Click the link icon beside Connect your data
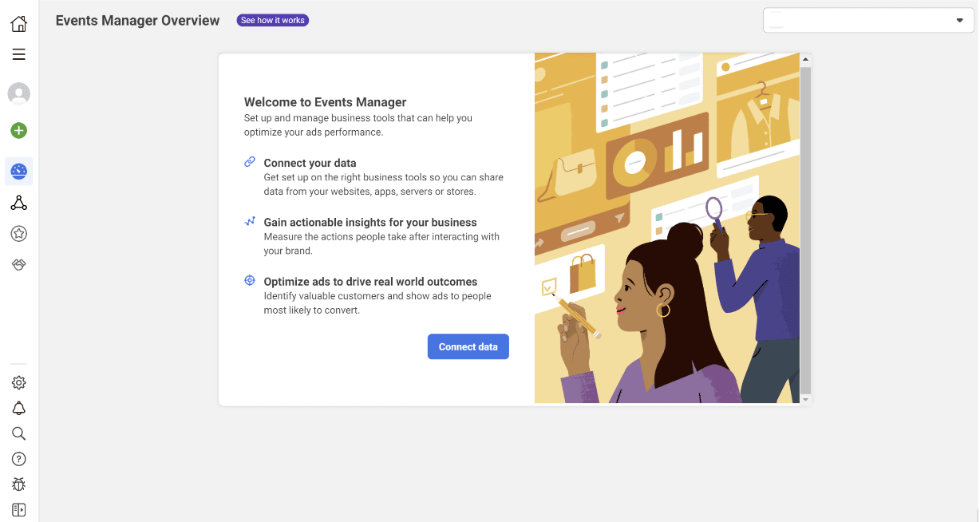 (250, 162)
